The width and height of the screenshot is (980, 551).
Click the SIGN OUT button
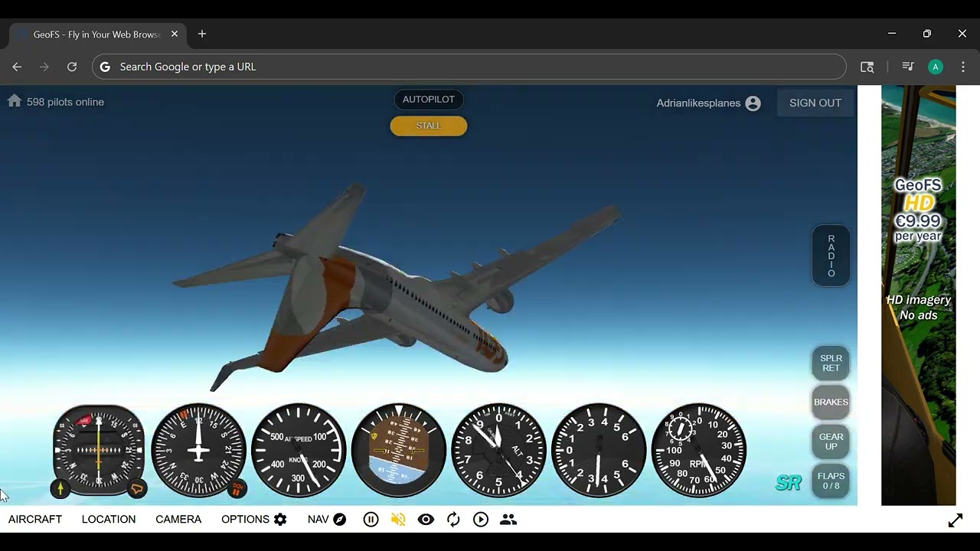tap(815, 103)
